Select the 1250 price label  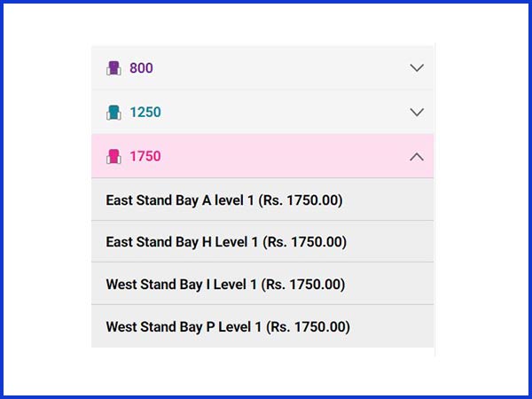tap(145, 113)
